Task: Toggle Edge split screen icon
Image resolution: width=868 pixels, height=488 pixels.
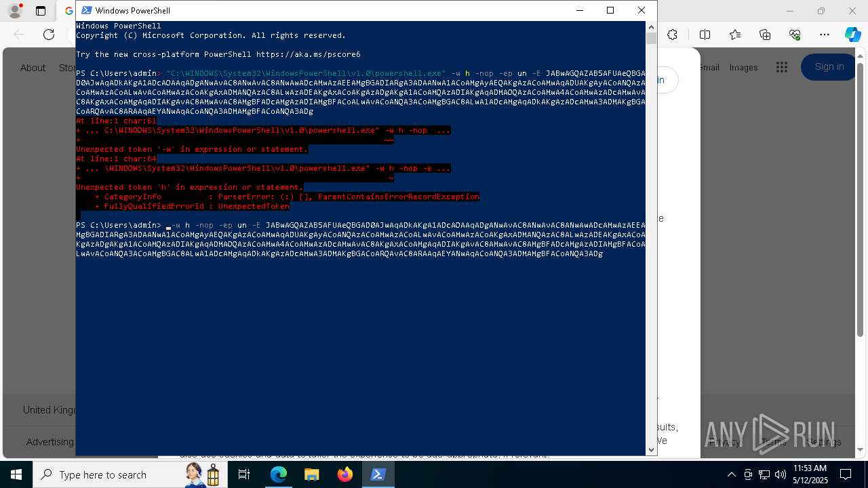Action: point(705,35)
